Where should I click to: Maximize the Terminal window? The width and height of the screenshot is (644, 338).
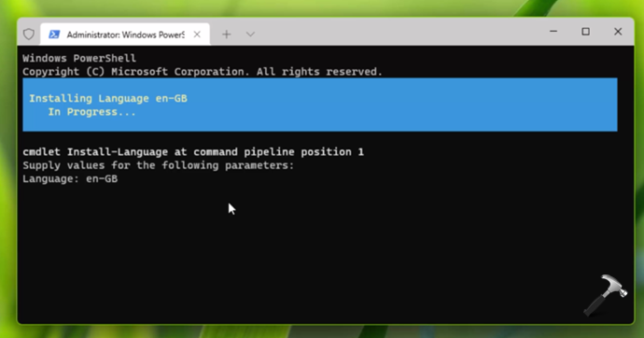click(x=586, y=31)
